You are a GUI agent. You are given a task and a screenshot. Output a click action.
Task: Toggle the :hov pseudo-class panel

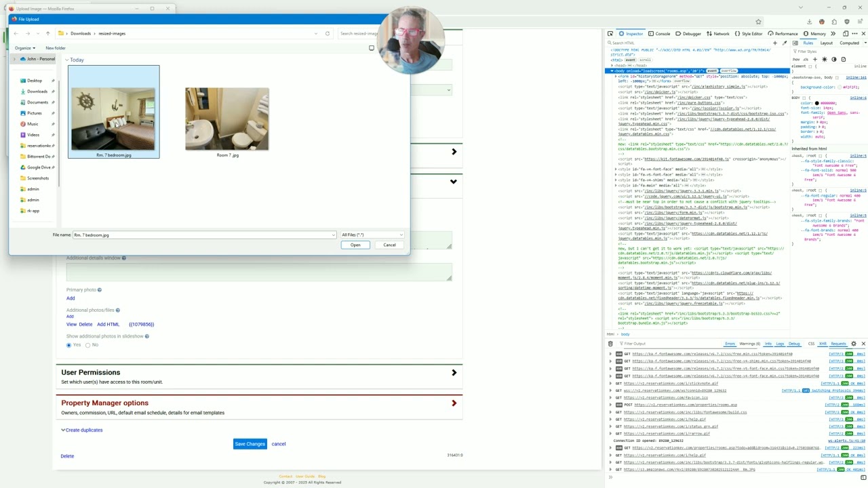point(796,60)
